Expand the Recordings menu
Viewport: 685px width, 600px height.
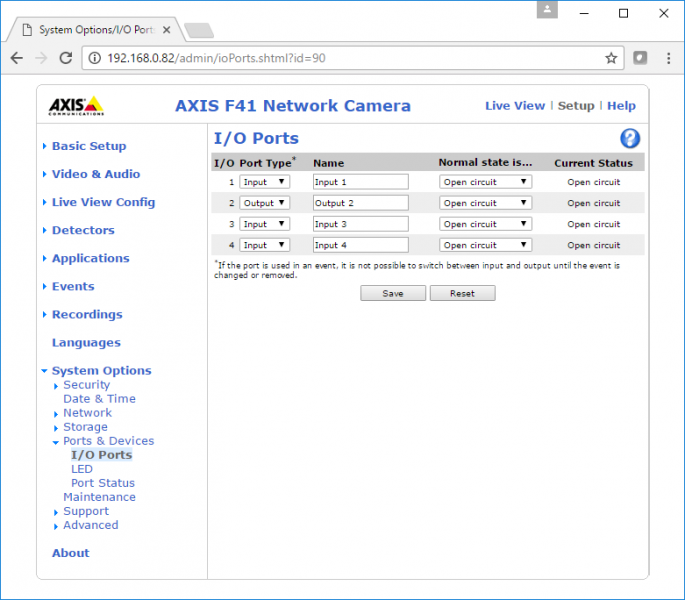coord(87,314)
